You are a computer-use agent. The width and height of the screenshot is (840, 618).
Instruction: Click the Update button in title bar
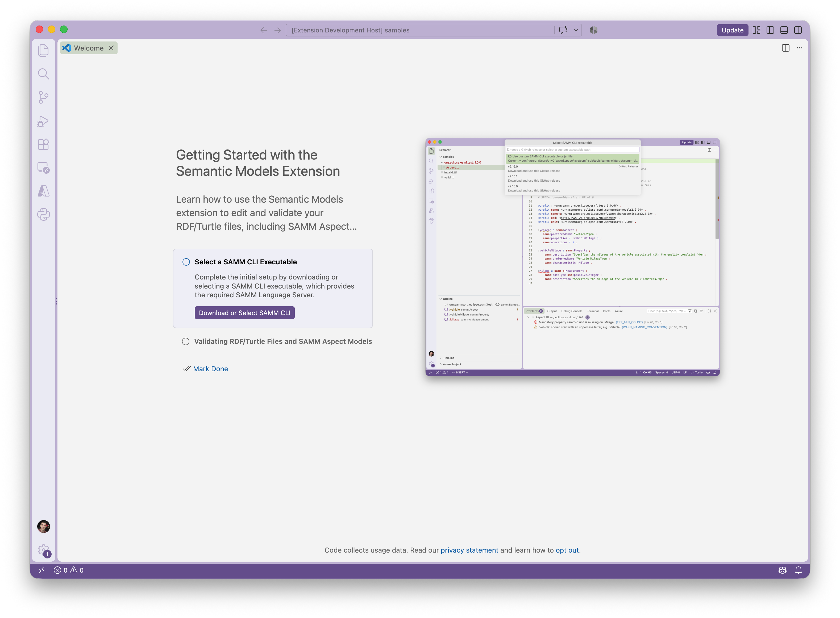pos(732,30)
